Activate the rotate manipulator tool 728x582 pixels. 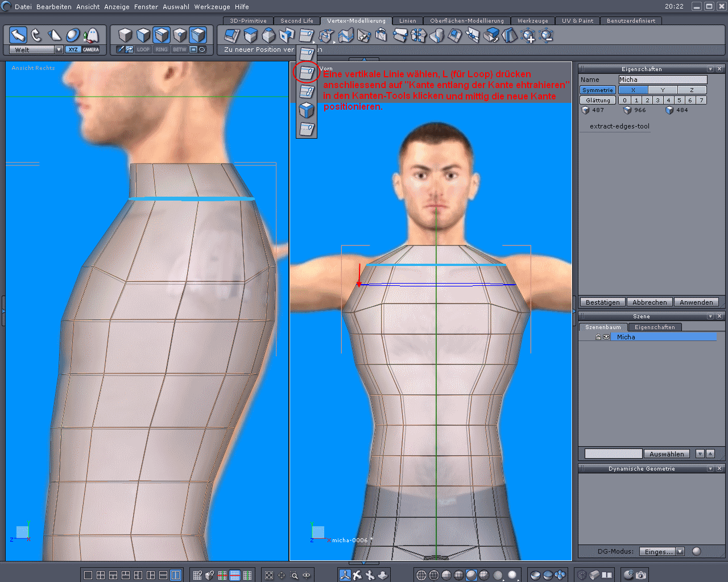coord(36,35)
